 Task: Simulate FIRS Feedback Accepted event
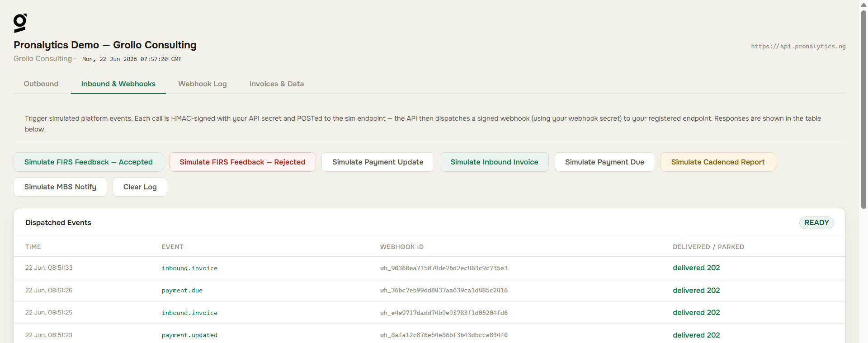[x=89, y=162]
